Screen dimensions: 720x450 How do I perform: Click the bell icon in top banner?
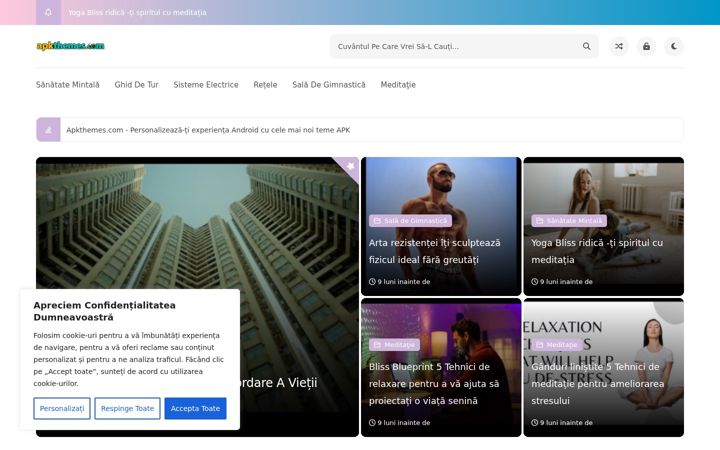[48, 12]
